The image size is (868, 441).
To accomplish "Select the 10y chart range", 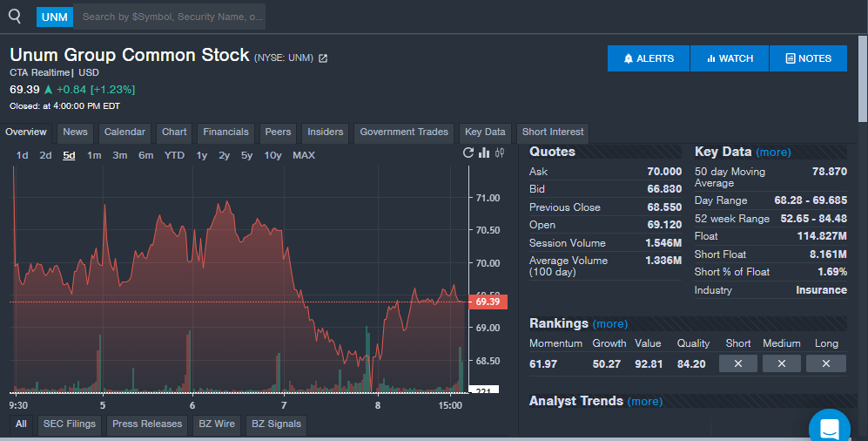I will (273, 155).
